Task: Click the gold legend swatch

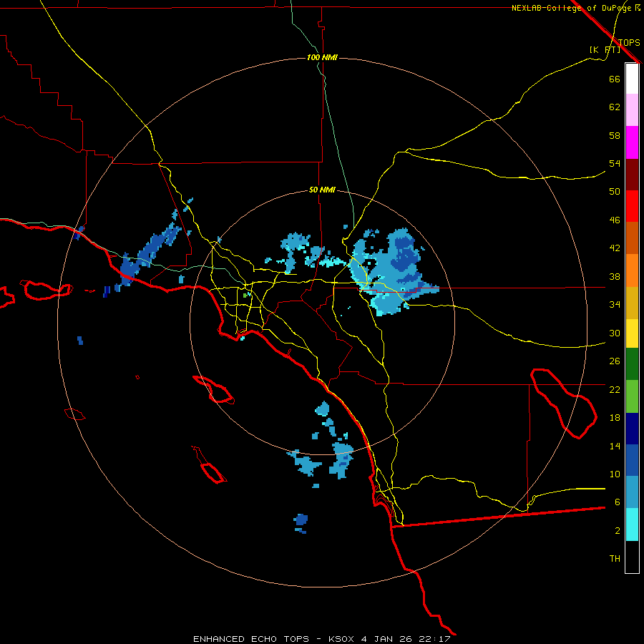Action: coord(632,303)
